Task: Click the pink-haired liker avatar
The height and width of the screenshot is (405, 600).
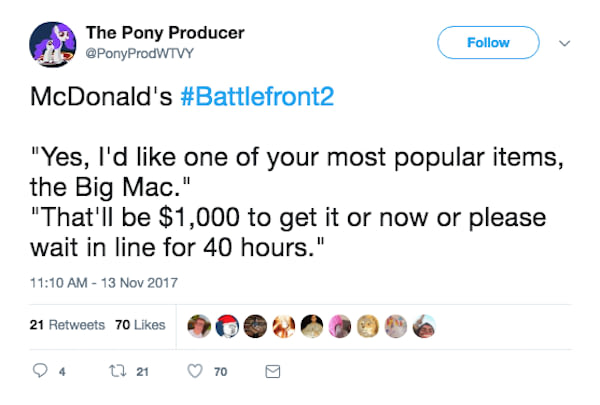Action: [341, 326]
